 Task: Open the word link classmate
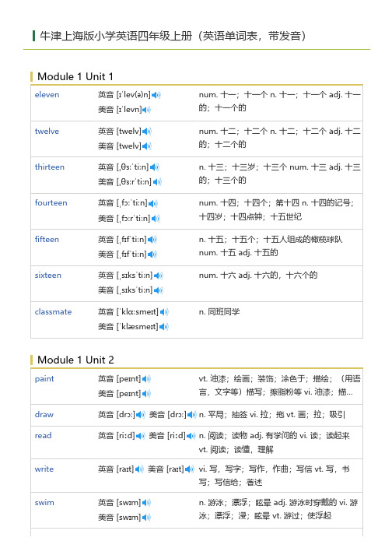[x=53, y=311]
